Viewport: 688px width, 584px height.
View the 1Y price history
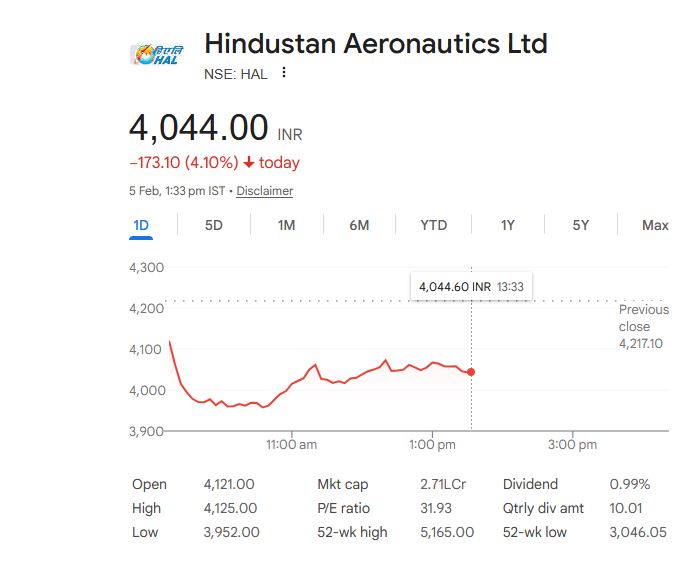pyautogui.click(x=507, y=225)
